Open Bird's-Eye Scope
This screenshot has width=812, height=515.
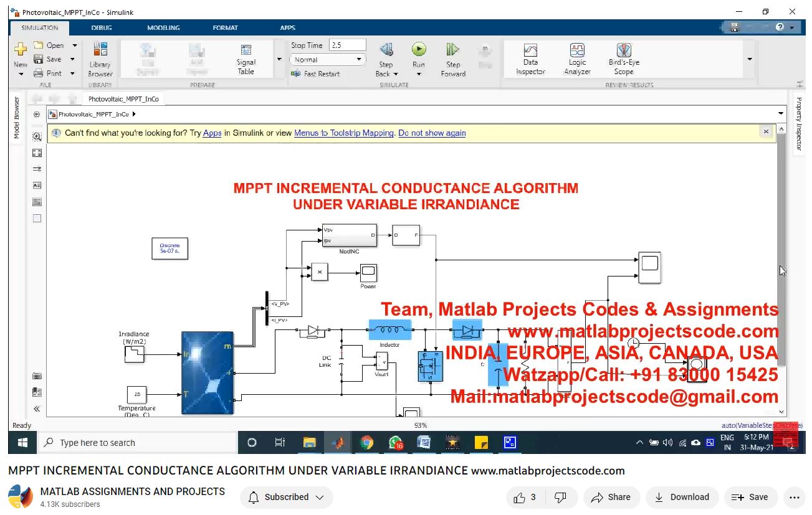624,59
